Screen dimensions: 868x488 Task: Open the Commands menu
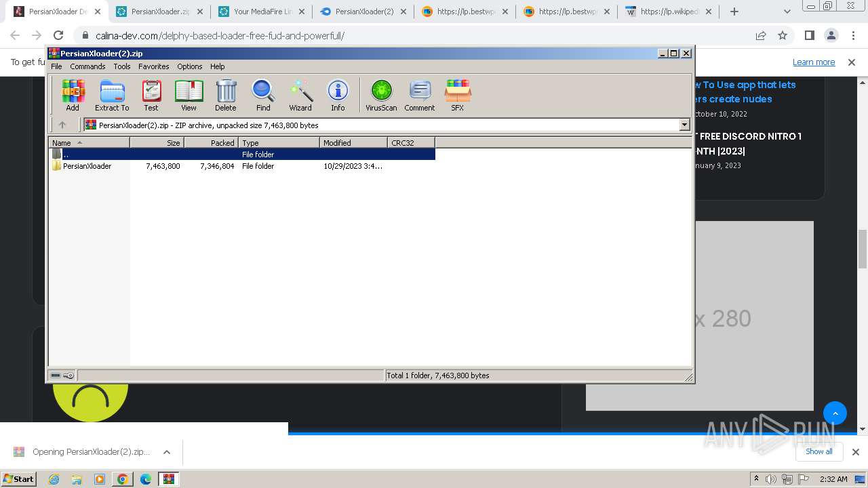(x=87, y=66)
